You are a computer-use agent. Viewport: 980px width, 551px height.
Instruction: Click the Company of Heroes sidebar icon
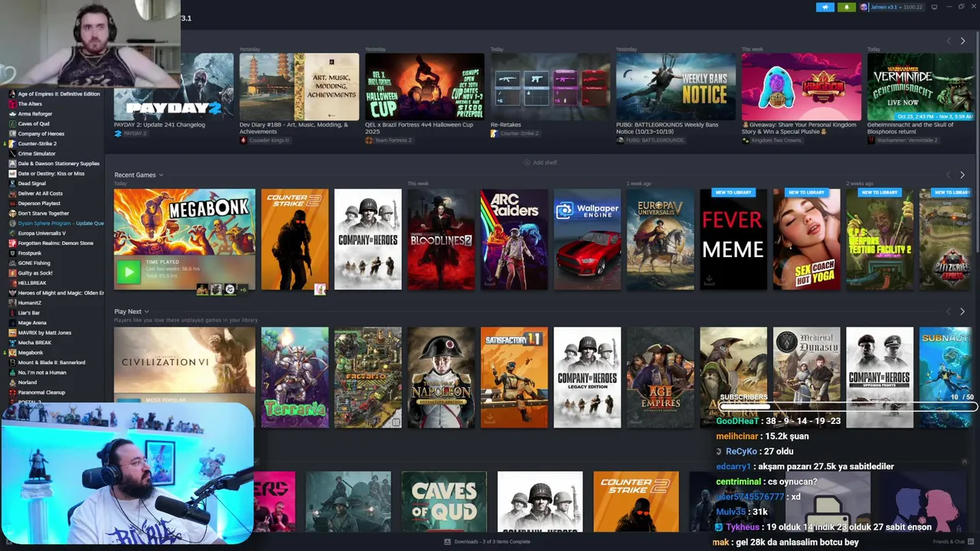(x=12, y=134)
